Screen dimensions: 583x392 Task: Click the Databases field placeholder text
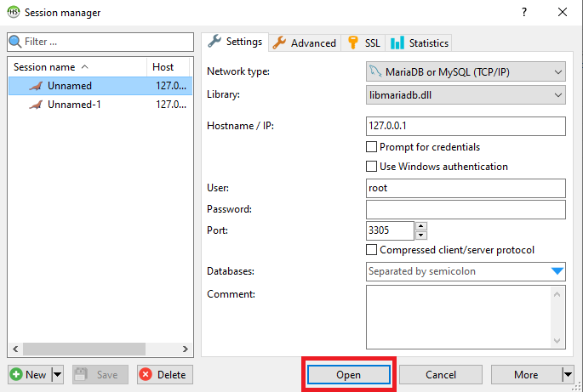422,271
